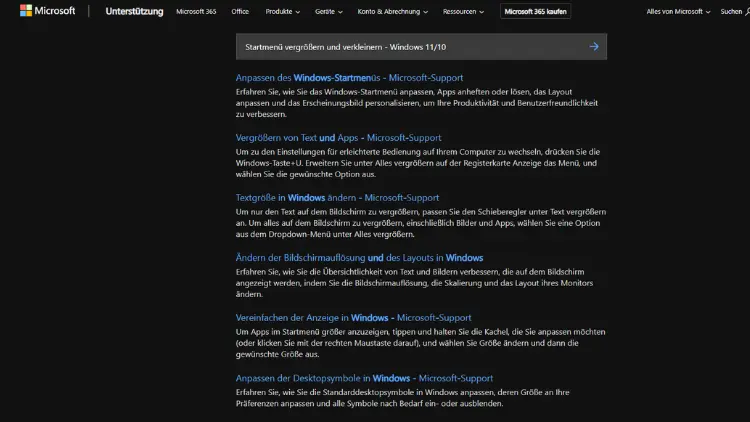Go to Unterstützung home link

[x=134, y=11]
